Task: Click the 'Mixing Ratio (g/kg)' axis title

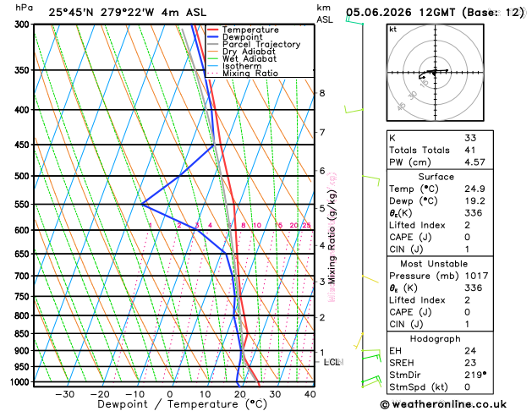Action: [332, 237]
